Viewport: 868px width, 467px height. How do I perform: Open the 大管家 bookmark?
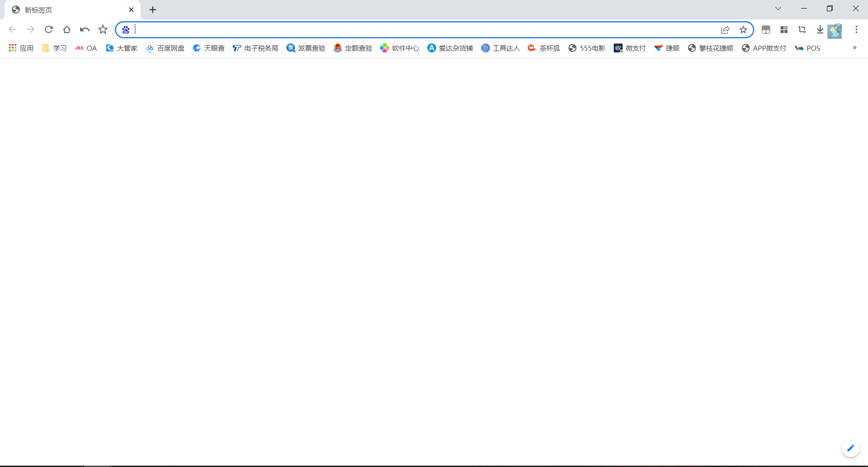tap(122, 48)
